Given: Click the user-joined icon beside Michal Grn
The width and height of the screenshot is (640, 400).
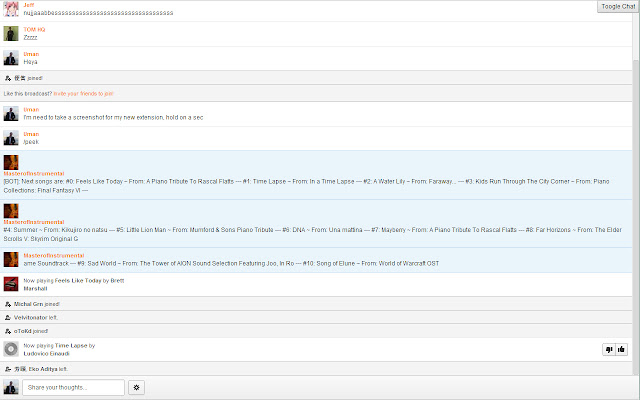Looking at the screenshot, I should [8, 303].
